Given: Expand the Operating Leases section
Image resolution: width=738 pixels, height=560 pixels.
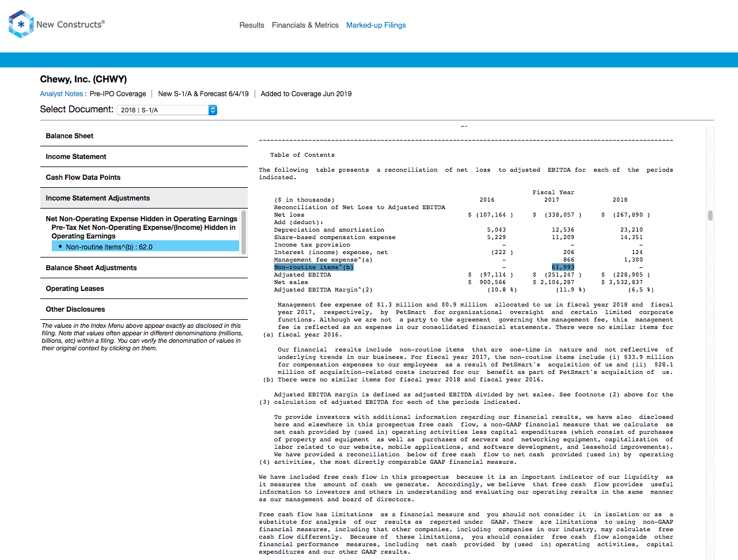Looking at the screenshot, I should 144,289.
